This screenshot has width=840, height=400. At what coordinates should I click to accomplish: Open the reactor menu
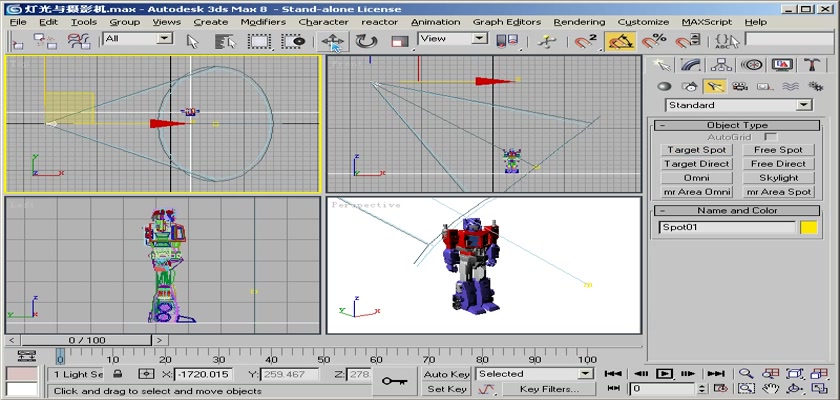pyautogui.click(x=379, y=22)
